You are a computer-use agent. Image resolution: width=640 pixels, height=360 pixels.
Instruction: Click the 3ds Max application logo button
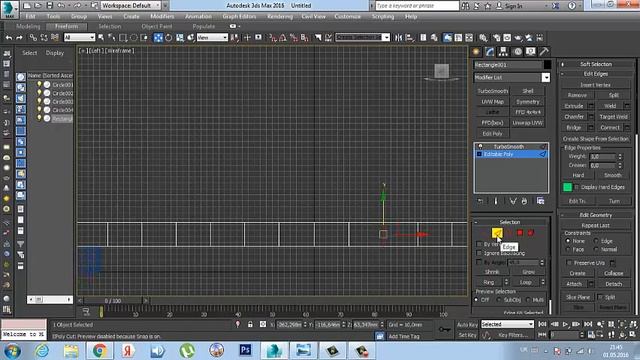tap(9, 9)
